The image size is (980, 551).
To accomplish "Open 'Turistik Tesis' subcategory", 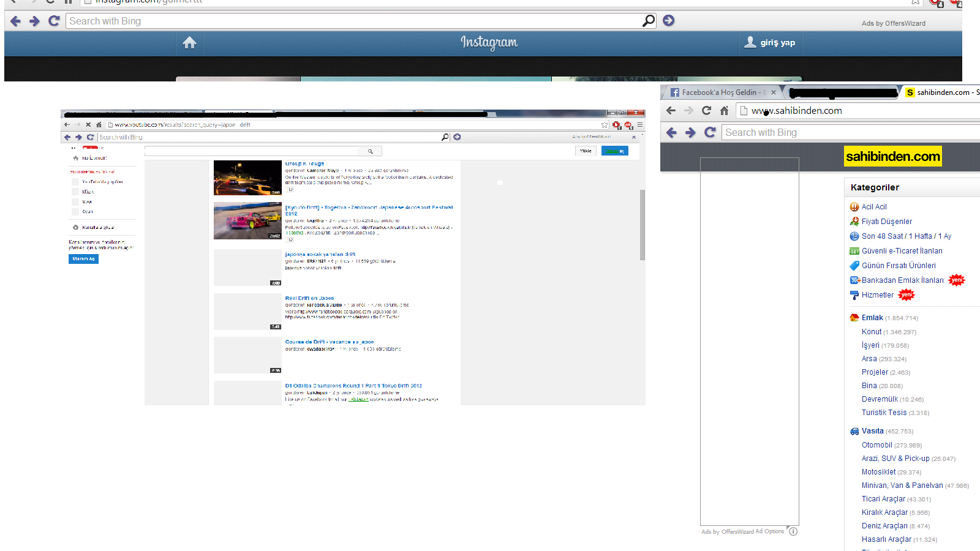I will pyautogui.click(x=884, y=413).
